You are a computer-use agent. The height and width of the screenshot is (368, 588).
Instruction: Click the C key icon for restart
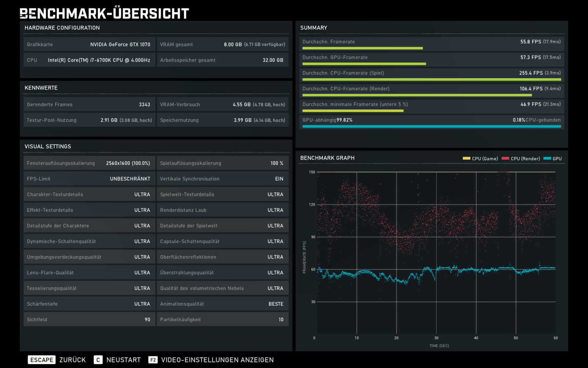98,360
